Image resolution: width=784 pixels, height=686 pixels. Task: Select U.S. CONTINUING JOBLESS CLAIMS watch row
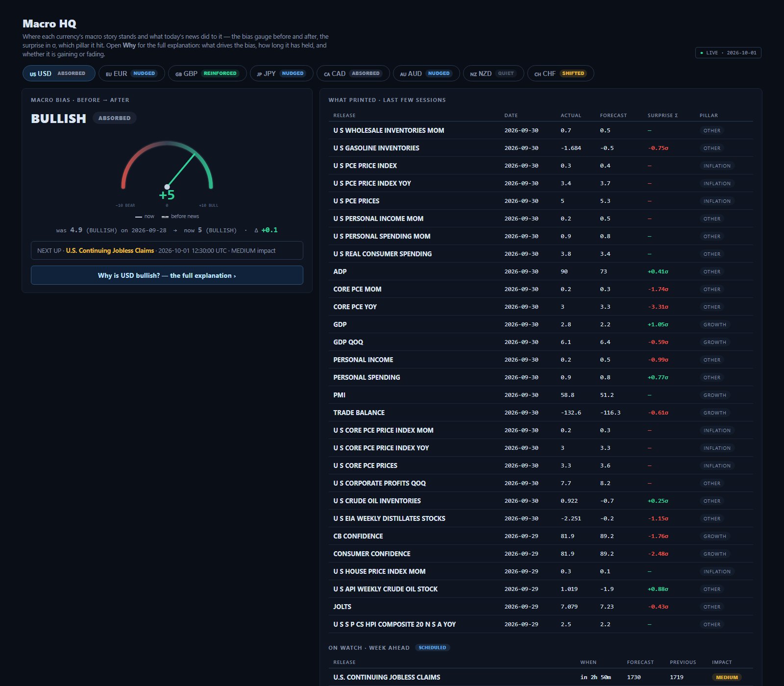click(x=540, y=677)
